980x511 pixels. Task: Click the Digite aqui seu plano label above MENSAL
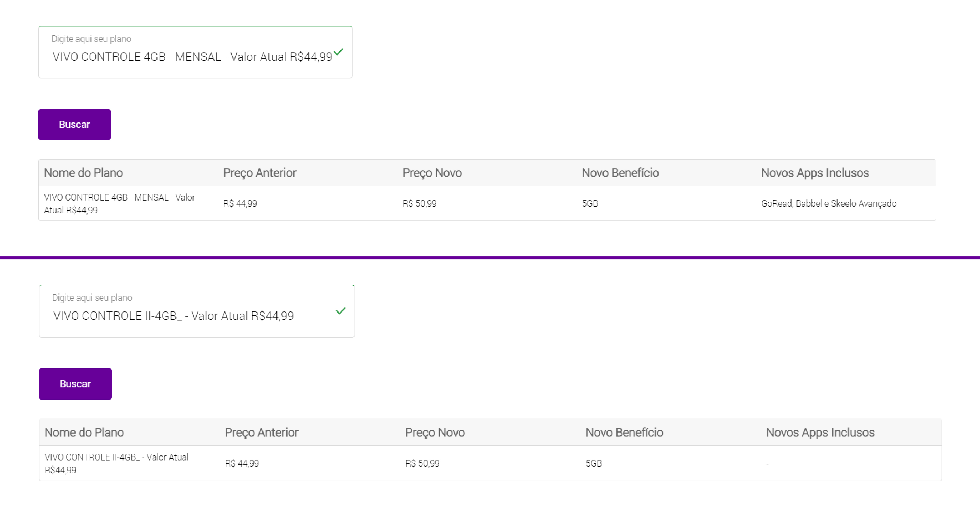[91, 39]
